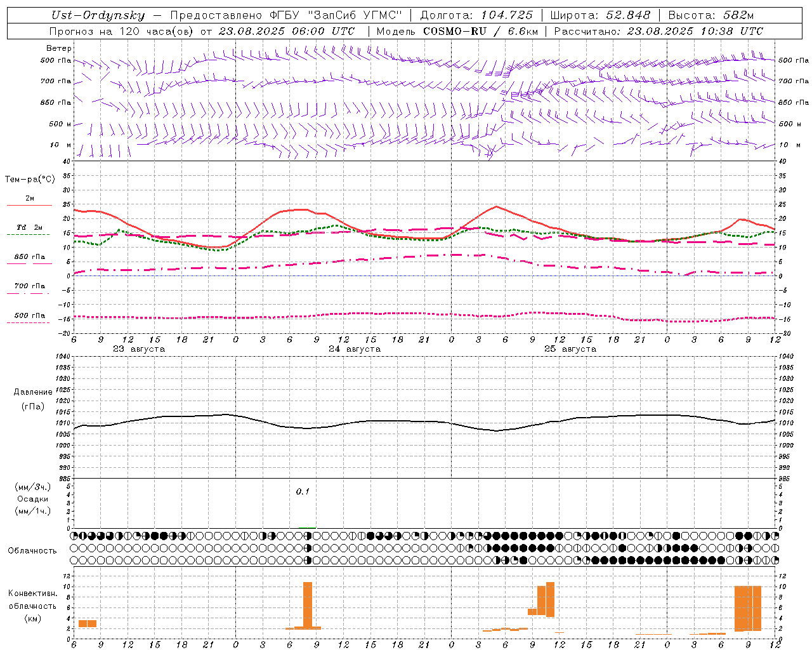Click the COSMO-RU model label
This screenshot has width=812, height=650.
(454, 31)
